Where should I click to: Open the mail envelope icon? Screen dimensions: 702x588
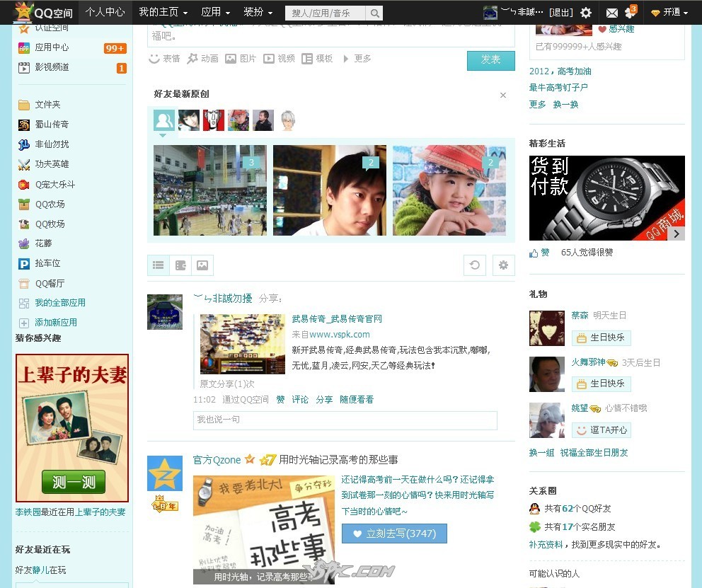pyautogui.click(x=611, y=13)
